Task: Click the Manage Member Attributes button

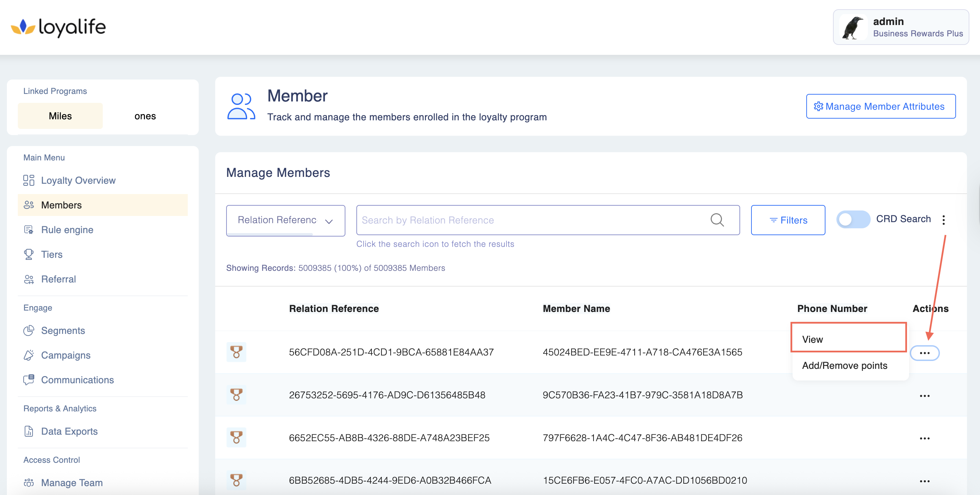Action: click(880, 107)
